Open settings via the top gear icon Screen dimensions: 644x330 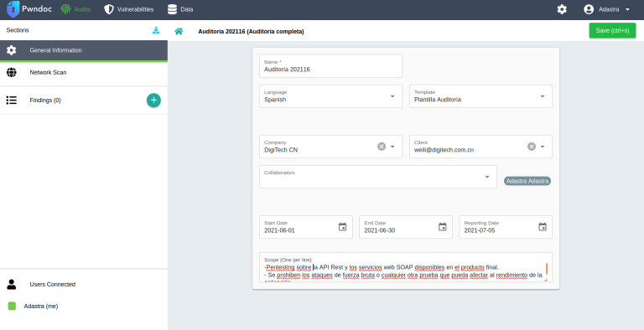[x=562, y=9]
